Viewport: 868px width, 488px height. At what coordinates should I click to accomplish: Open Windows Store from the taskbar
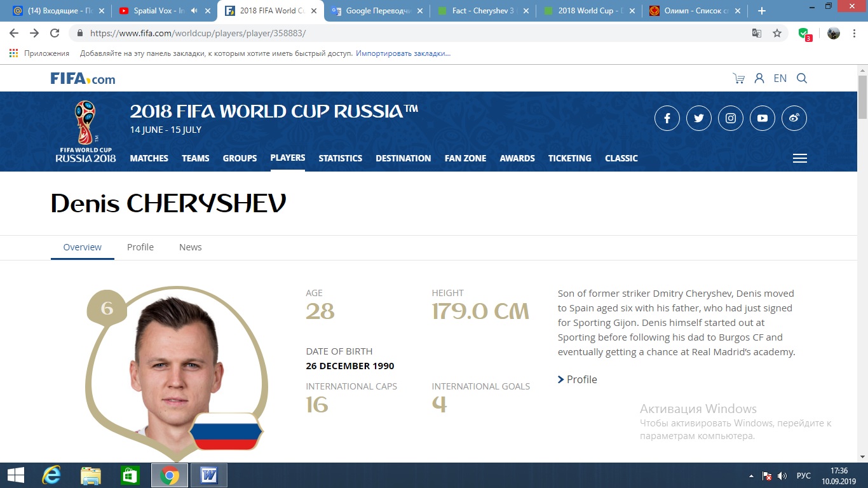pyautogui.click(x=130, y=475)
